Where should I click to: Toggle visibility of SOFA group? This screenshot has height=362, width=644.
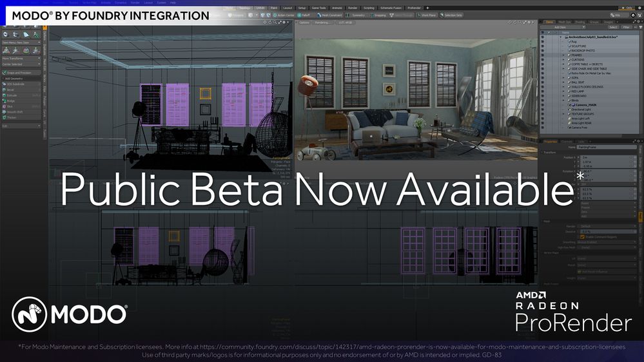(543, 77)
